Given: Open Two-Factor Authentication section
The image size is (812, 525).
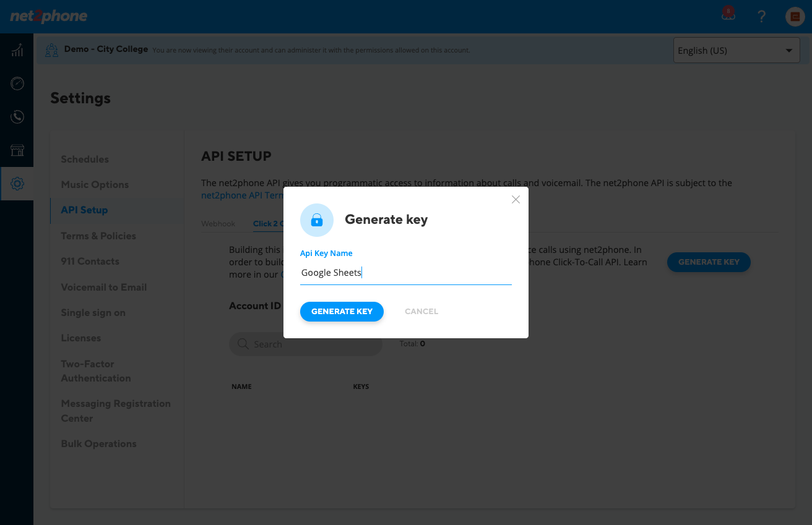Looking at the screenshot, I should (x=96, y=371).
